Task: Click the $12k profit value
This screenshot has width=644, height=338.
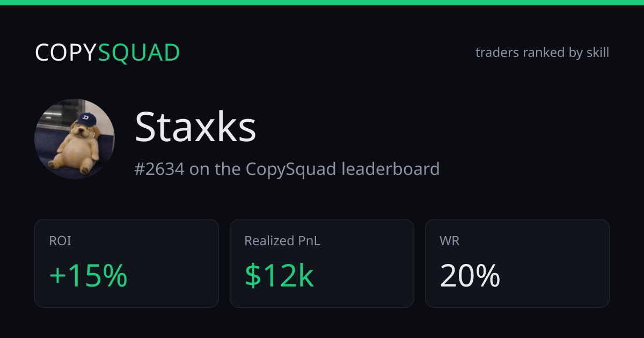Action: (279, 276)
